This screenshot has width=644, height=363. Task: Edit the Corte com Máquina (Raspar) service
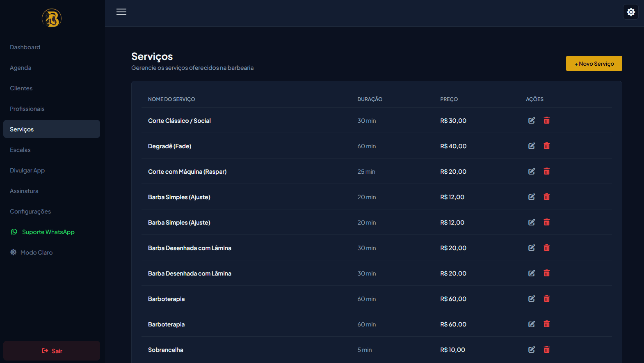point(532,171)
